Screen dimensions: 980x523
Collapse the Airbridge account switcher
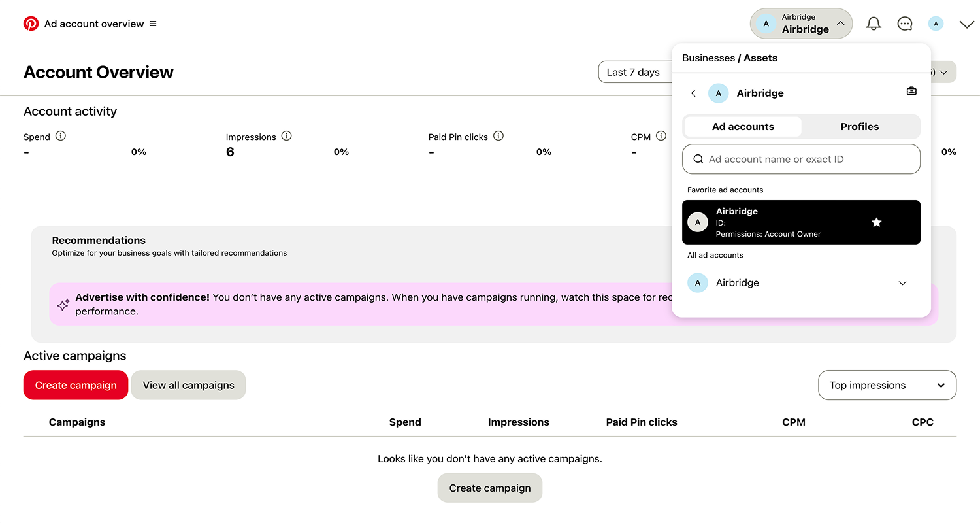[801, 24]
